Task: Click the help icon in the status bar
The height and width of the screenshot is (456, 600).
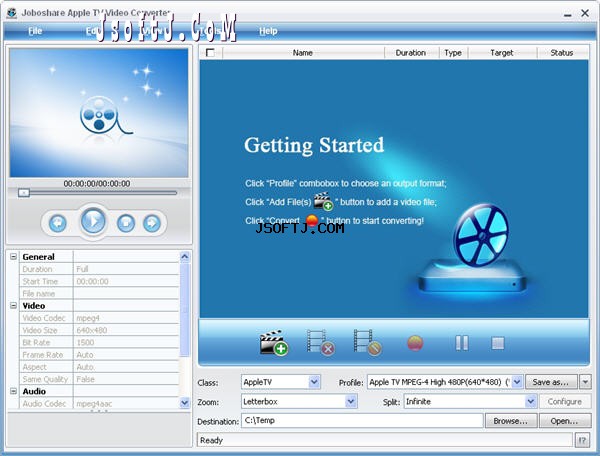Action: (582, 440)
